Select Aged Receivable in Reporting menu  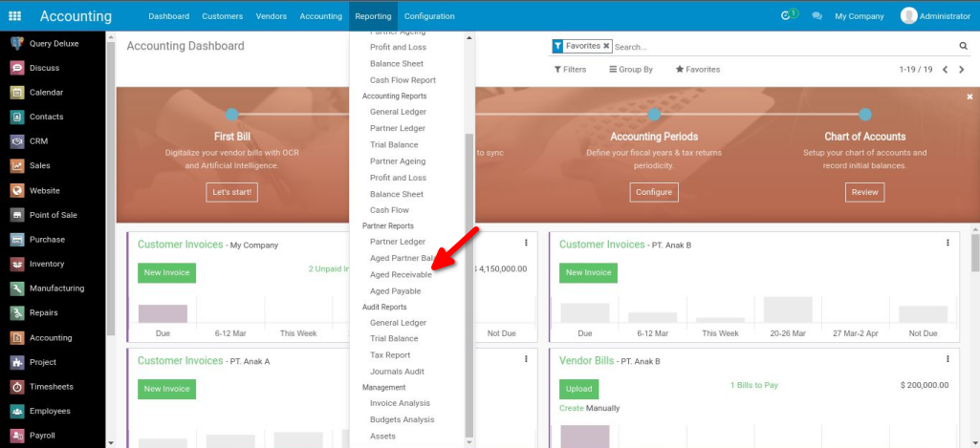[401, 275]
